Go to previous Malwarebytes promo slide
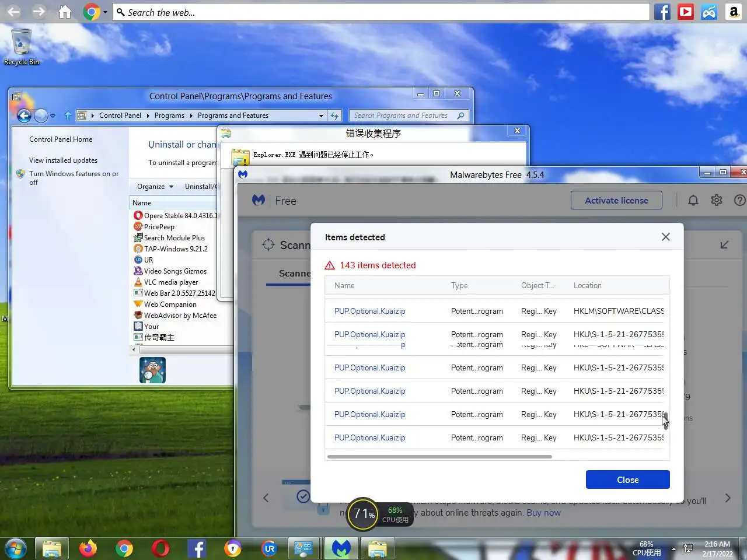Screen dimensions: 747x560 pyautogui.click(x=266, y=498)
